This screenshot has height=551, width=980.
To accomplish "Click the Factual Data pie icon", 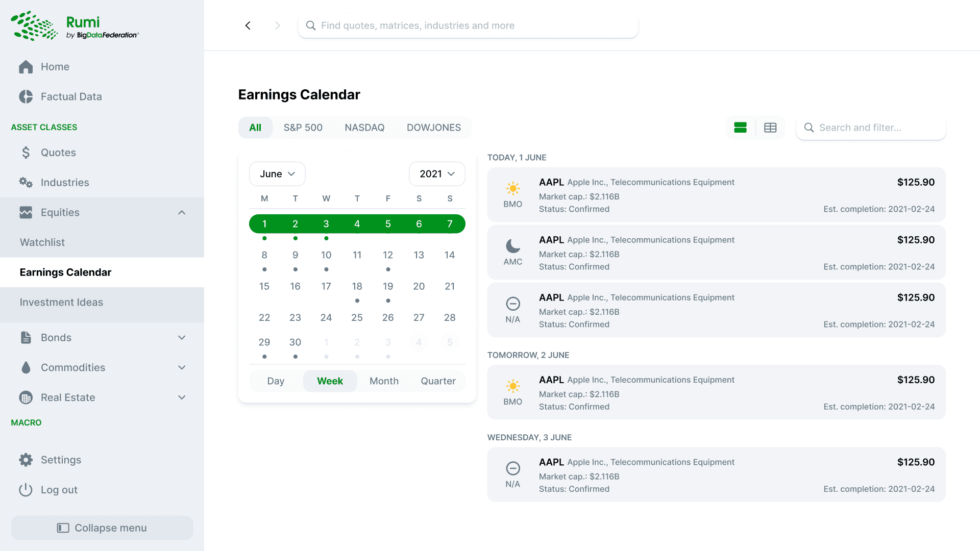I will [x=26, y=97].
